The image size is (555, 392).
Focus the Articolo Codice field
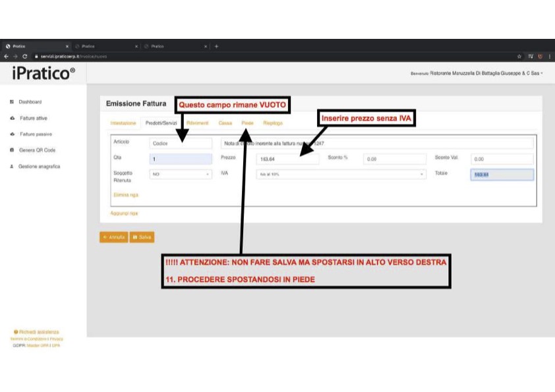click(181, 144)
